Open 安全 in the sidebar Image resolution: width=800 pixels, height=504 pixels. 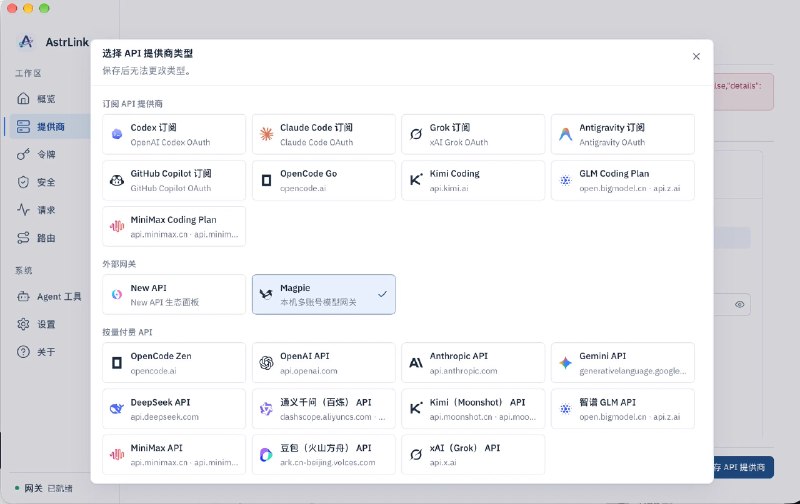click(47, 182)
